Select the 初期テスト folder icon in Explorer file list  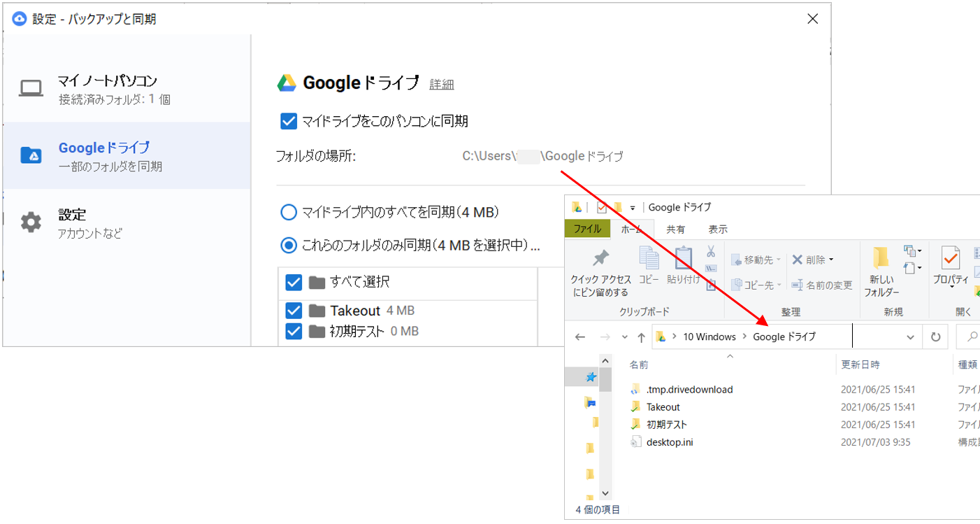coord(635,424)
